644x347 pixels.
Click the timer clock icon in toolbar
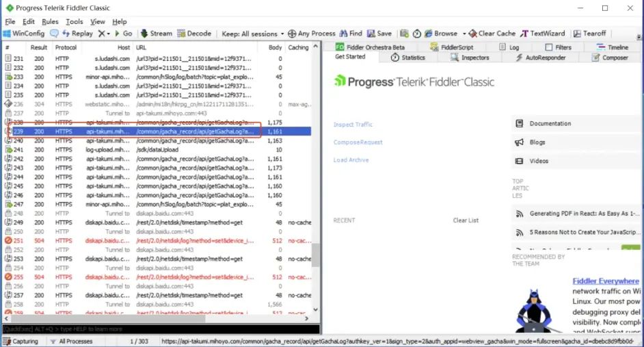(417, 34)
